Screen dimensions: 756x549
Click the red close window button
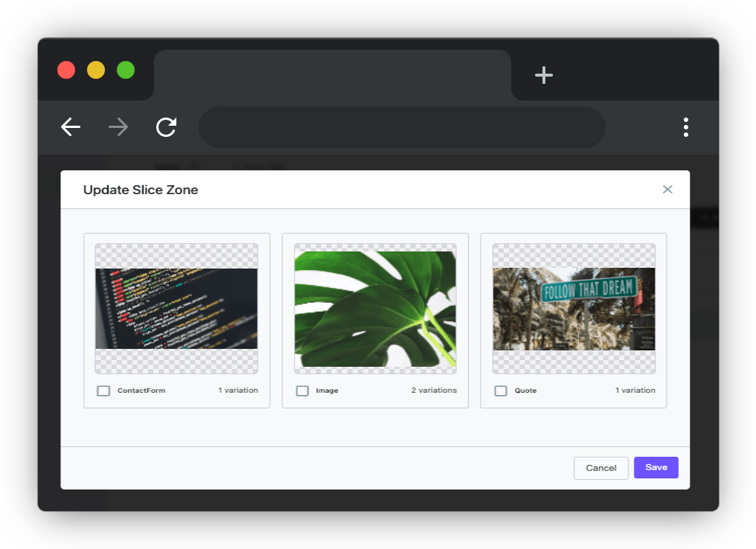click(66, 70)
